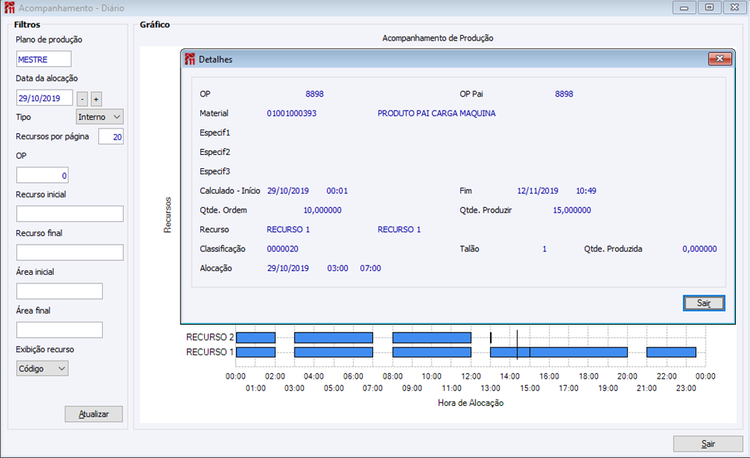Click the Recurso final input field
The image size is (750, 458).
point(70,252)
